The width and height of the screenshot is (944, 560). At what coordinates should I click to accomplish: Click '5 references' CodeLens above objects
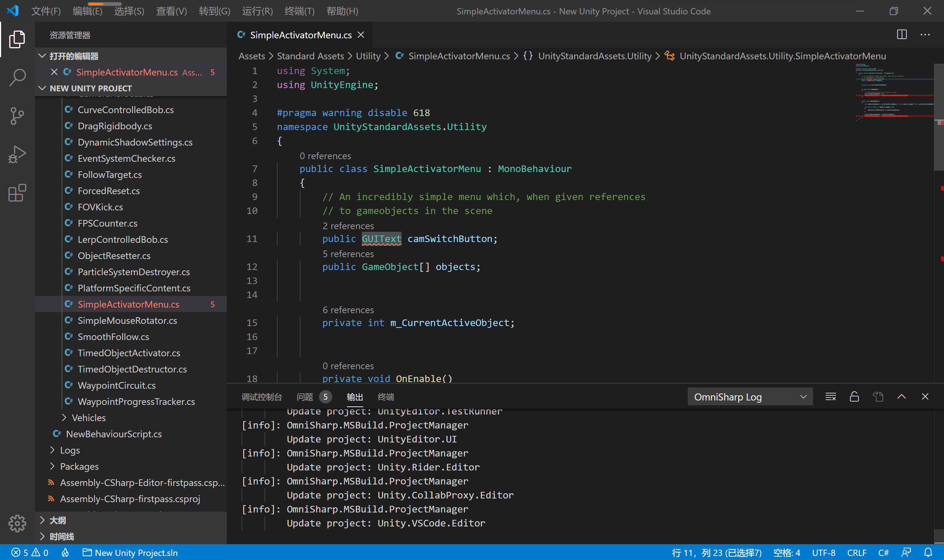click(348, 253)
